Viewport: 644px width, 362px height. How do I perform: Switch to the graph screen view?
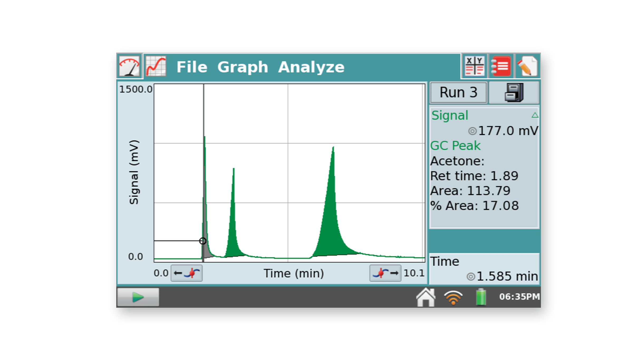click(x=156, y=66)
